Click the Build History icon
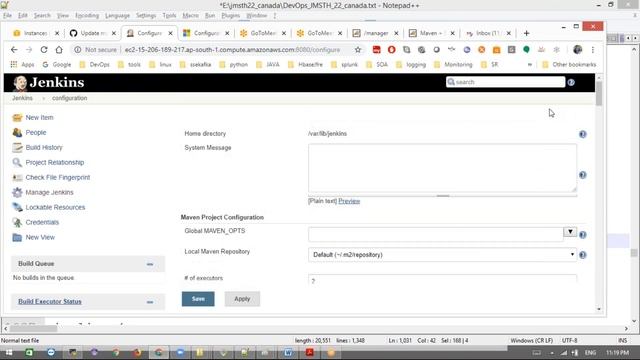Viewport: 640px width, 360px height. tap(17, 147)
